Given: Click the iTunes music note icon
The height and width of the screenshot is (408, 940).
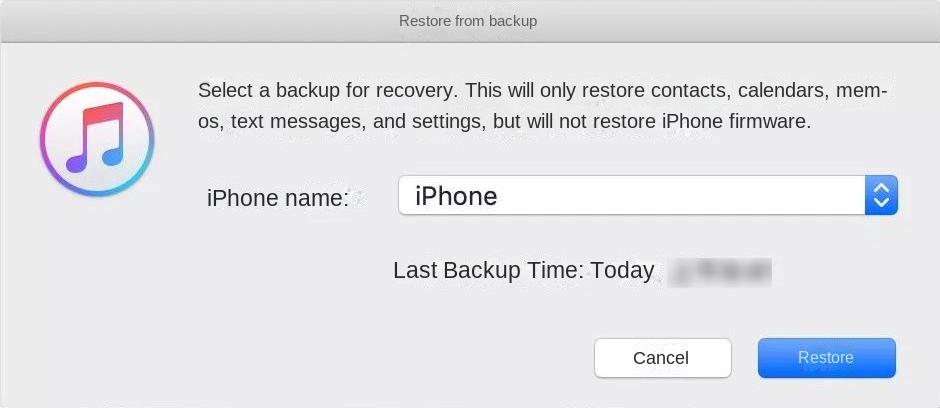Looking at the screenshot, I should pos(97,140).
